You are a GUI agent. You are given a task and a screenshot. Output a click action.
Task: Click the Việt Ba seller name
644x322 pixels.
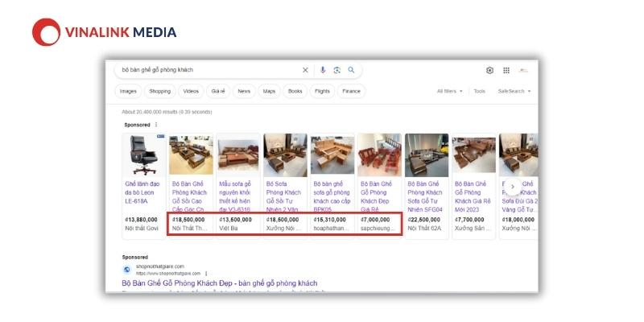pos(229,228)
